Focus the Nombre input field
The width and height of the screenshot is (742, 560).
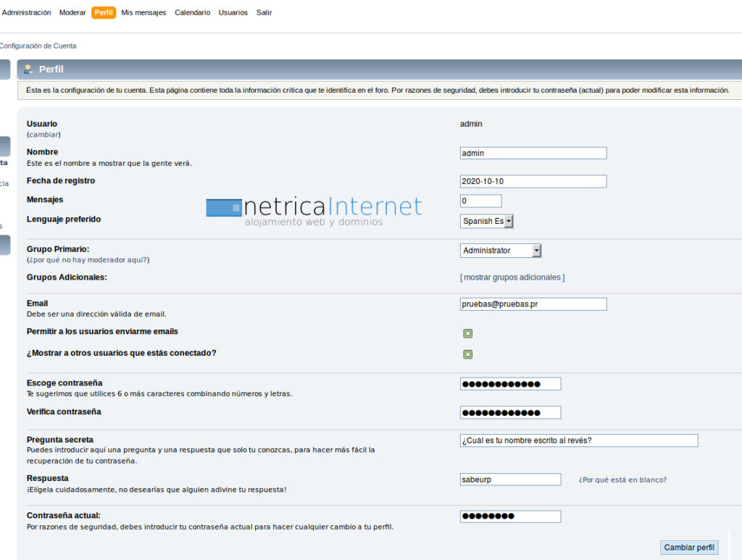[533, 153]
